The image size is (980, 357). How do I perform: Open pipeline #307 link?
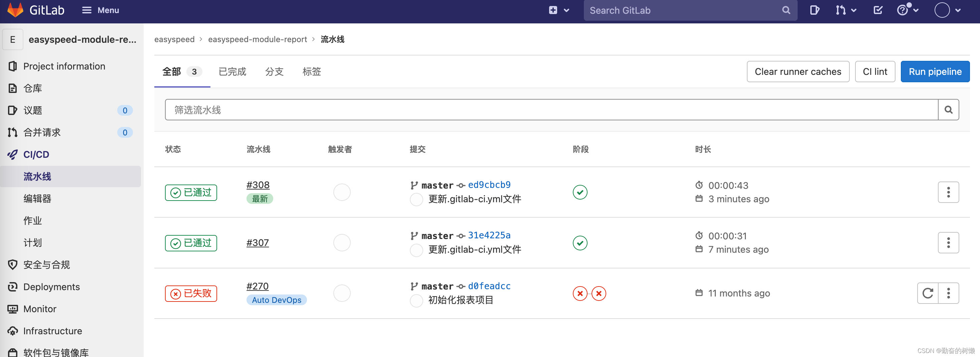pyautogui.click(x=258, y=243)
